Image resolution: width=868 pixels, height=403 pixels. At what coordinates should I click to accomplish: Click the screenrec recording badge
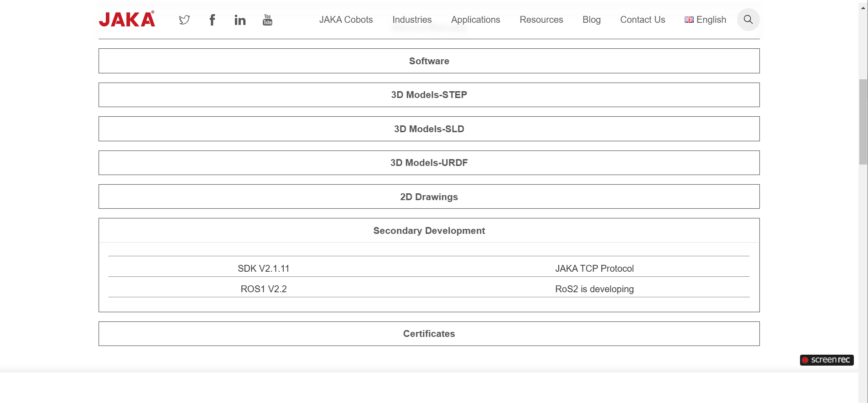click(826, 360)
